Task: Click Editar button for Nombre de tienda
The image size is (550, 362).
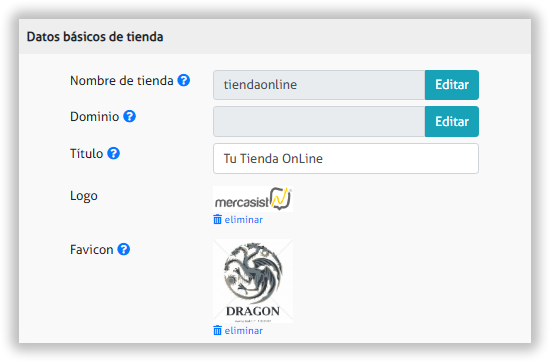Action: point(452,85)
